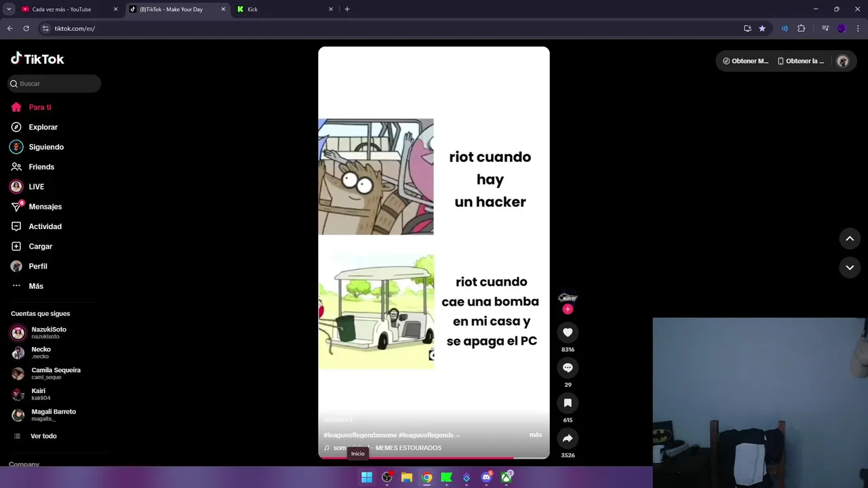The height and width of the screenshot is (488, 868).
Task: Reload the current page
Action: tap(26, 28)
